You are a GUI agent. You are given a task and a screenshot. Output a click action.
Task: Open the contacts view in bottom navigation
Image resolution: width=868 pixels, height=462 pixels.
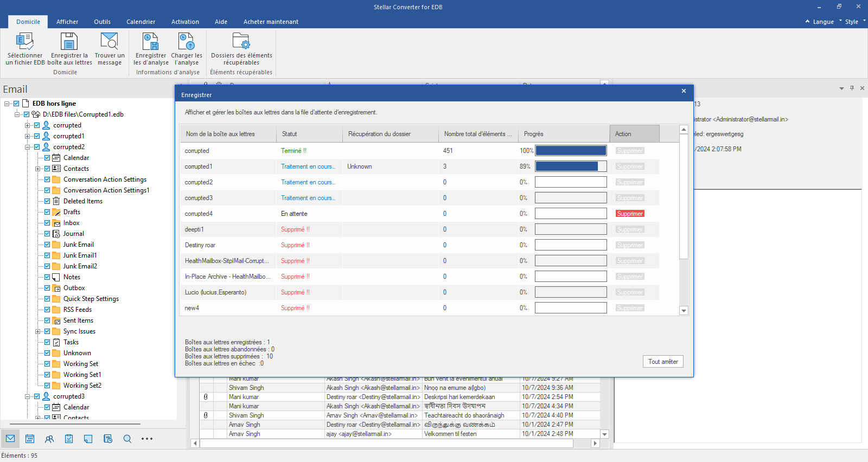pyautogui.click(x=49, y=439)
